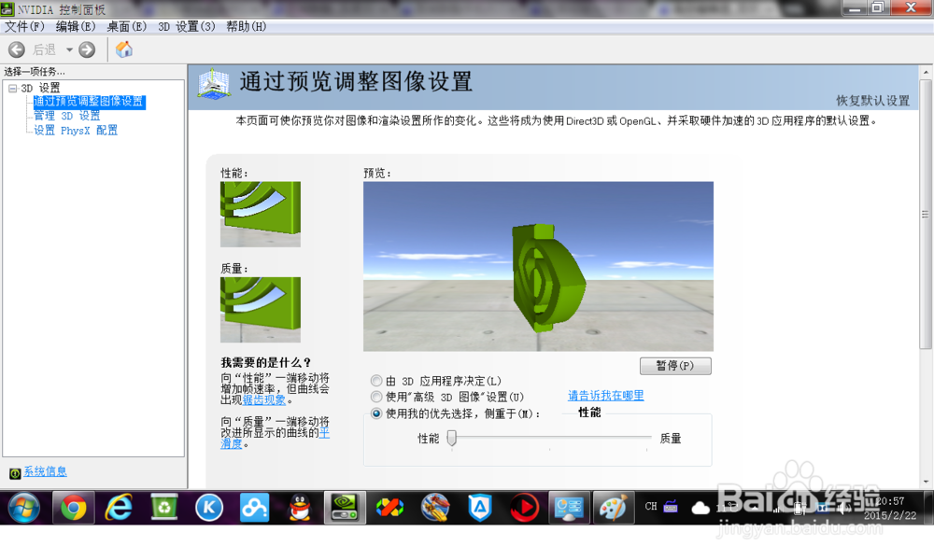Collapse the 3D 设置 tree node
Screen dimensions: 934x560
12,88
